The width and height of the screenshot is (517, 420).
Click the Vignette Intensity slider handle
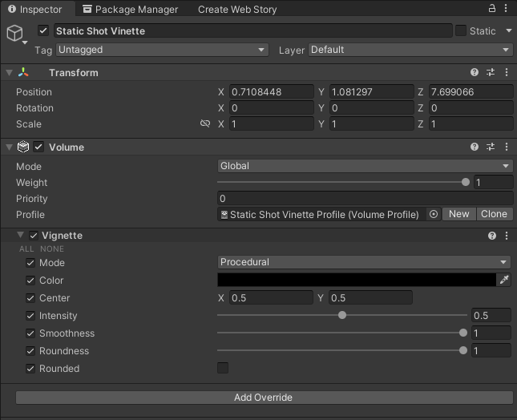point(342,315)
